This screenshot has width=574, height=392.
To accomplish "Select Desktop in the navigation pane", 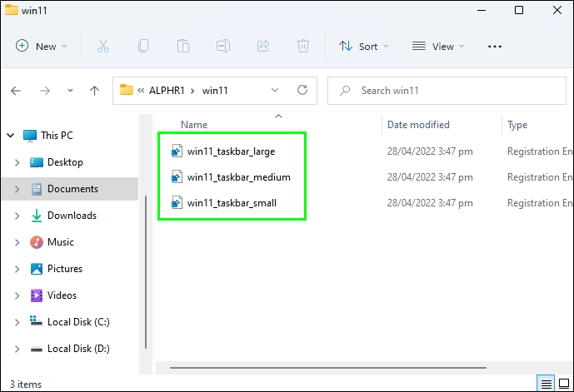I will [65, 162].
